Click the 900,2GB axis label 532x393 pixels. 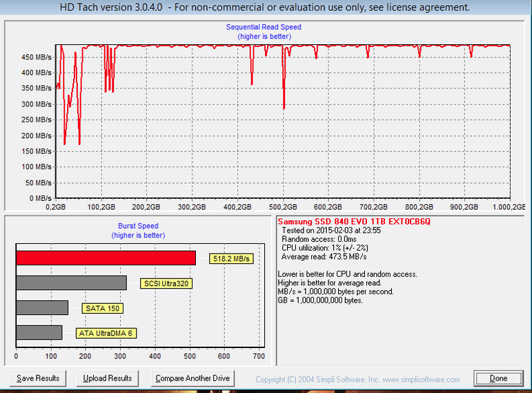pyautogui.click(x=464, y=207)
